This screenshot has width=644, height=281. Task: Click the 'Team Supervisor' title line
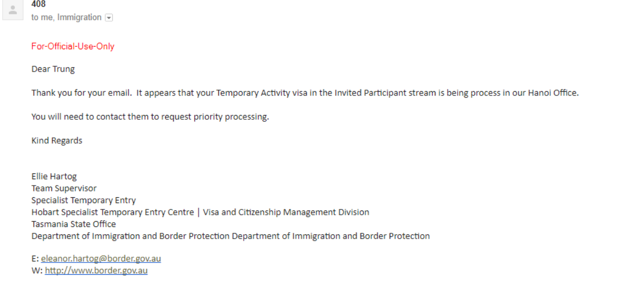(64, 188)
